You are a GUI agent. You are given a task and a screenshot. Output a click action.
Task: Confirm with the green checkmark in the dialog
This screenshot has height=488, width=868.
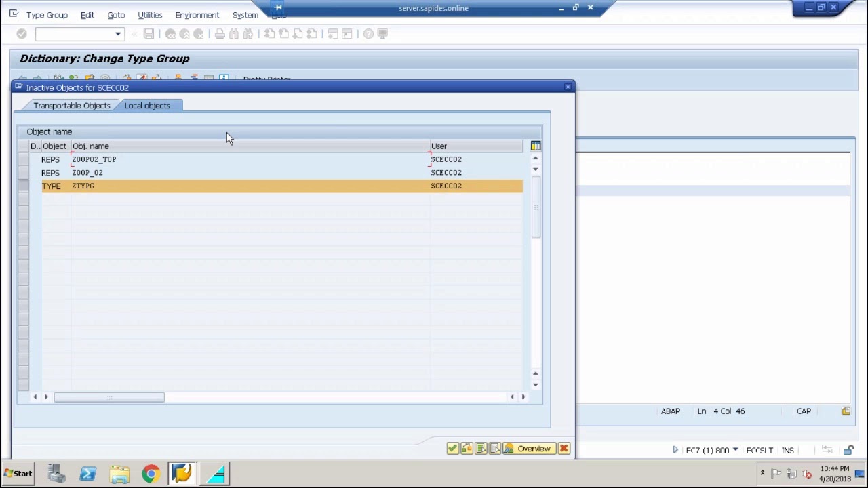(x=452, y=449)
